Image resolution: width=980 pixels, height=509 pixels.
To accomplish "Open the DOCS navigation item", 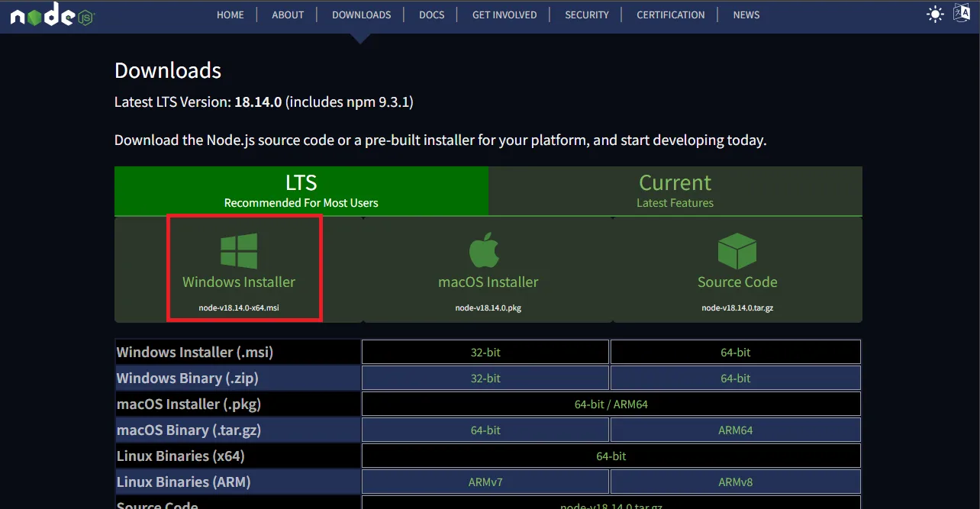I will [431, 14].
